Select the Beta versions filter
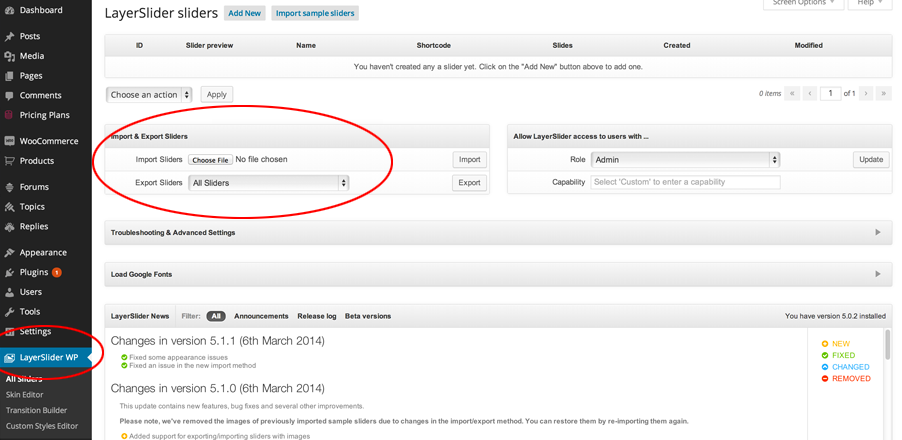 click(x=368, y=316)
